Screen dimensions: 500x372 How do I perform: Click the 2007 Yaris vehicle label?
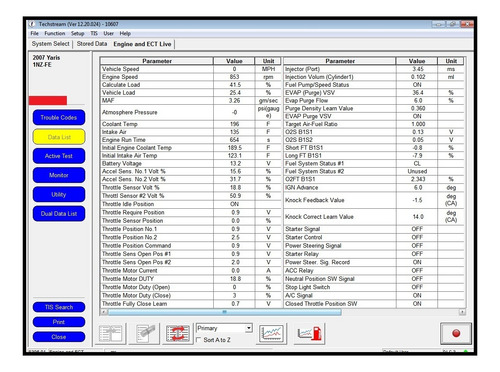(x=46, y=58)
